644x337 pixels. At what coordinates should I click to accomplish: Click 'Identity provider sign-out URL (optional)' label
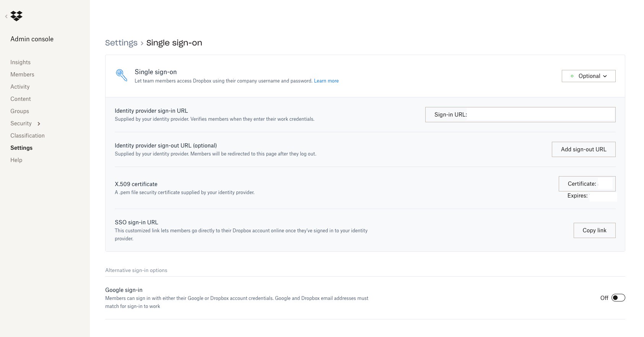click(166, 146)
